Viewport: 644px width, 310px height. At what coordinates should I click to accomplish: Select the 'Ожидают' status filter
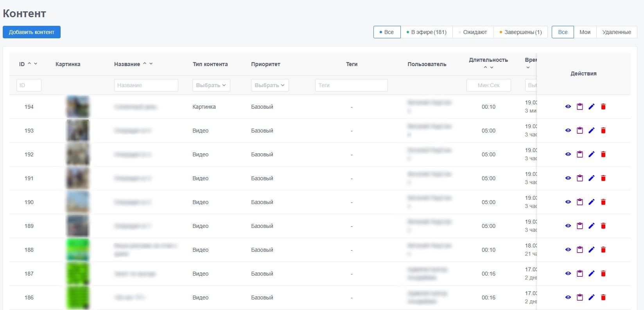click(473, 32)
